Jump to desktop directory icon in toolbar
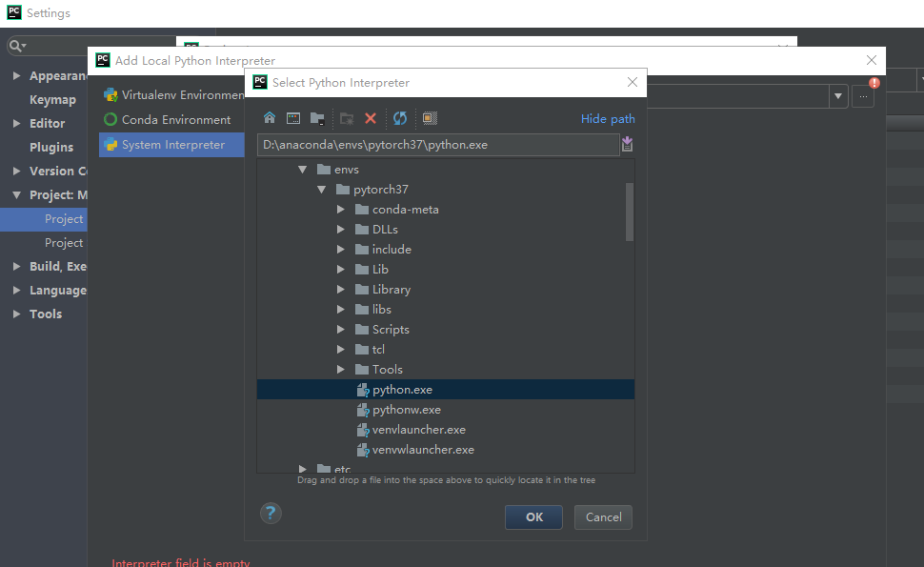The image size is (924, 567). (292, 118)
